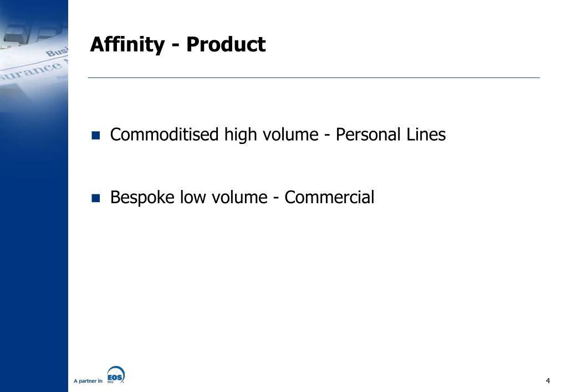Click the second square bullet marker
This screenshot has height=392, width=567.
[x=95, y=198]
